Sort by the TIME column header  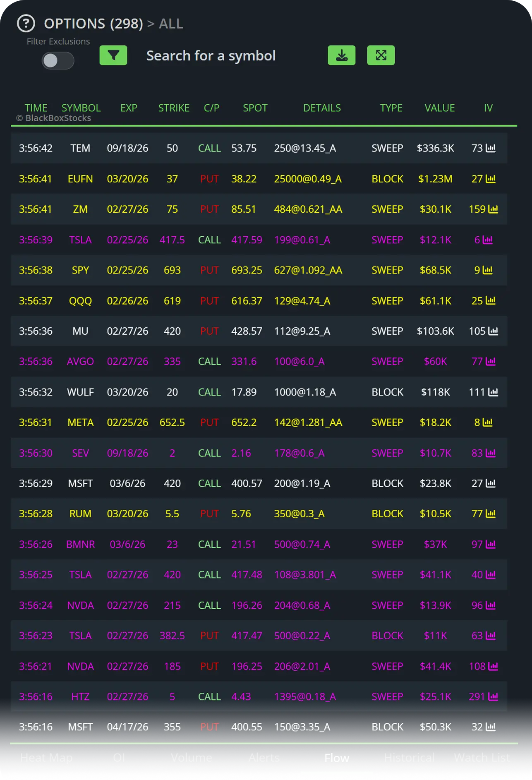(x=36, y=108)
